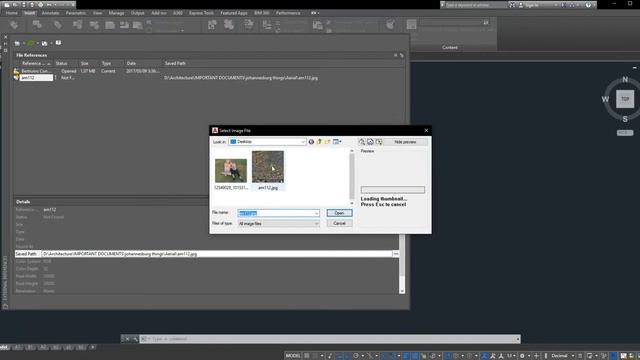Click the Help icon in the references palette toolbar
Viewport: 640px width, 360px height.
click(58, 42)
